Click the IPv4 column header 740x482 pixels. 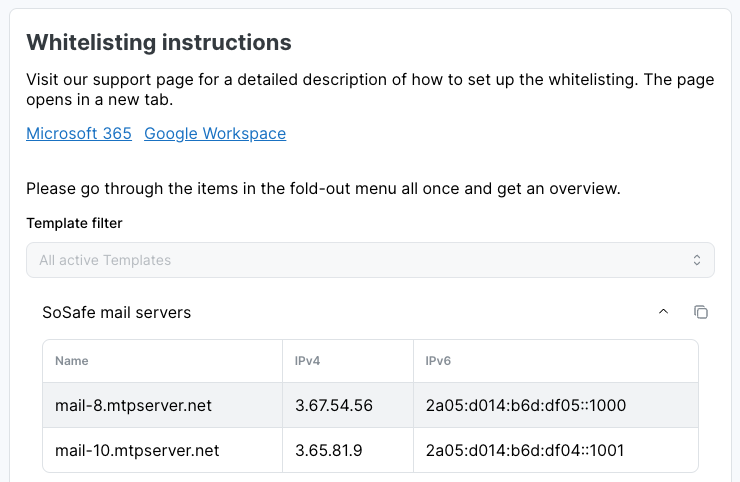(306, 361)
